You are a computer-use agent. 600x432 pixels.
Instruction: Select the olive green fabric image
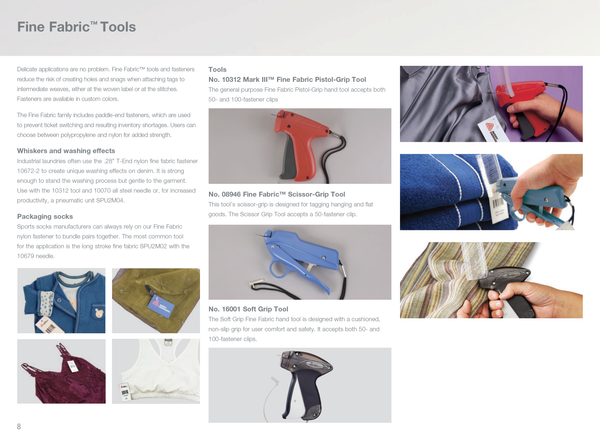pos(156,300)
